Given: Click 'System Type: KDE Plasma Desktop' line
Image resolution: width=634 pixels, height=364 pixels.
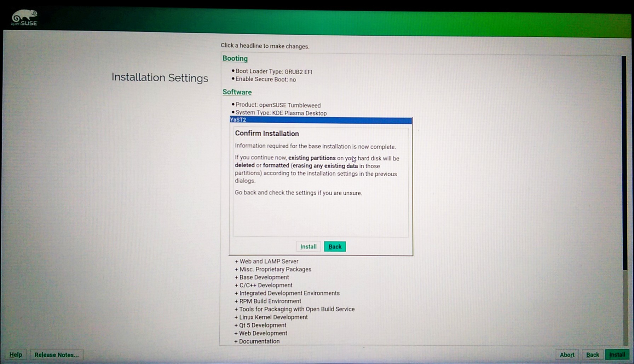Looking at the screenshot, I should click(x=279, y=113).
